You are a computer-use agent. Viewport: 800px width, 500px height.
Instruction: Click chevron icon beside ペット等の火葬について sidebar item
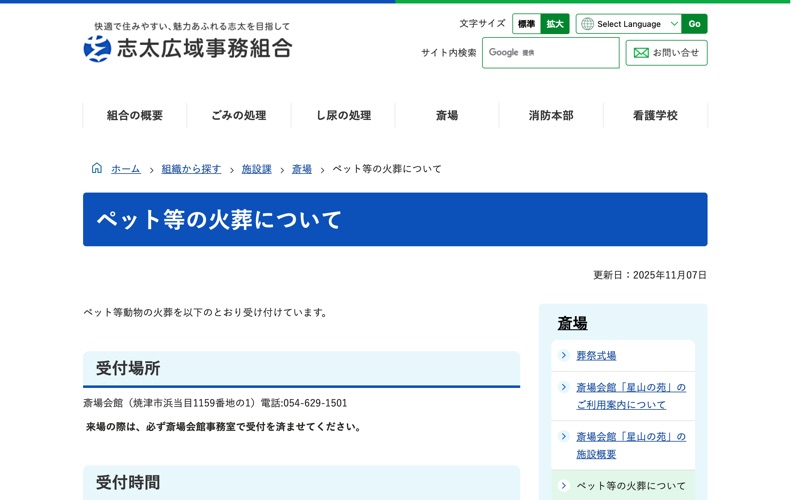coord(564,485)
